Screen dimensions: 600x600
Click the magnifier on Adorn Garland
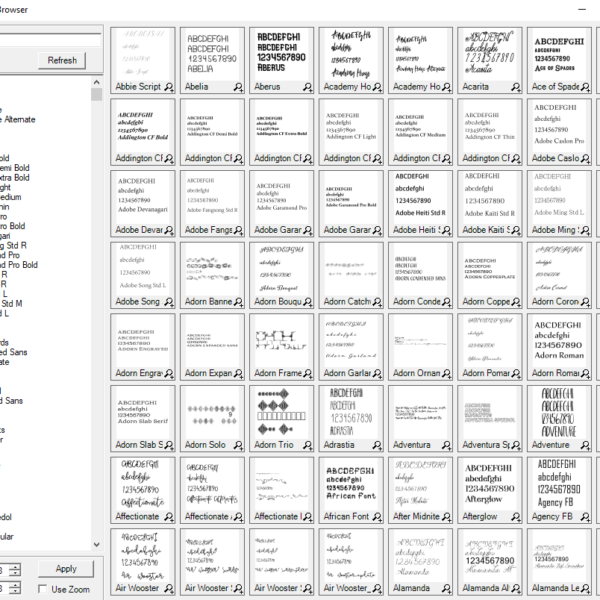[377, 373]
